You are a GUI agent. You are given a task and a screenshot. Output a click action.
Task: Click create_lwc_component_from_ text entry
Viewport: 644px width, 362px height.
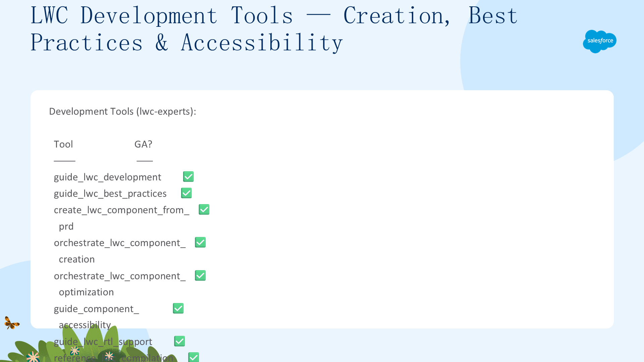coord(121,210)
